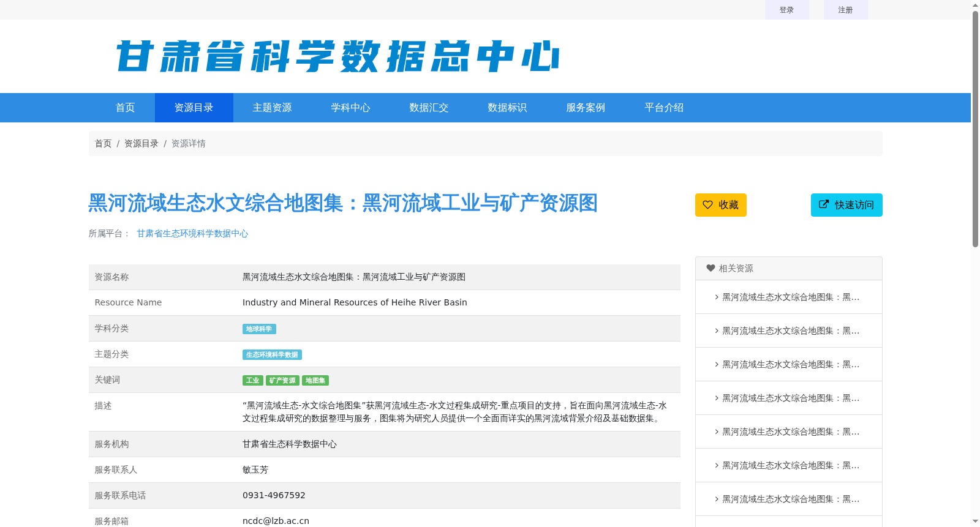Screen dimensions: 980x527
Task: Open the fifth related resource link
Action: pos(791,432)
